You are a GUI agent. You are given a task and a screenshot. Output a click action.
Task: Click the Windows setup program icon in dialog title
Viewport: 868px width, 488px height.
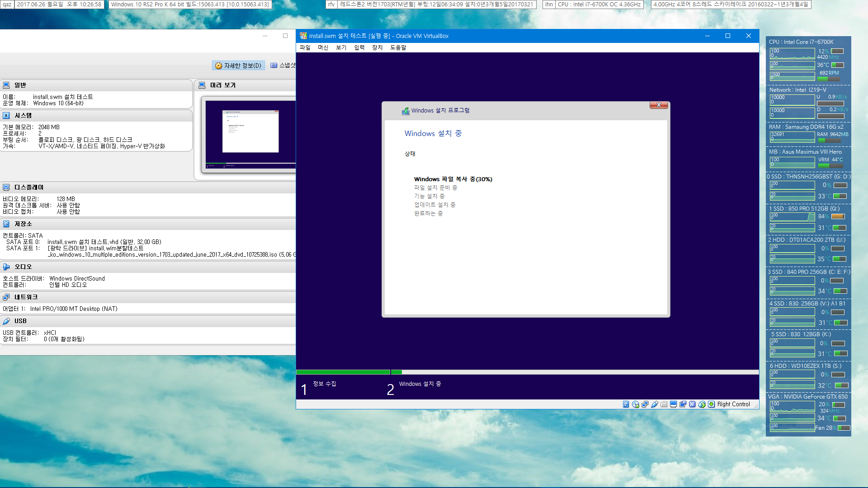[406, 111]
